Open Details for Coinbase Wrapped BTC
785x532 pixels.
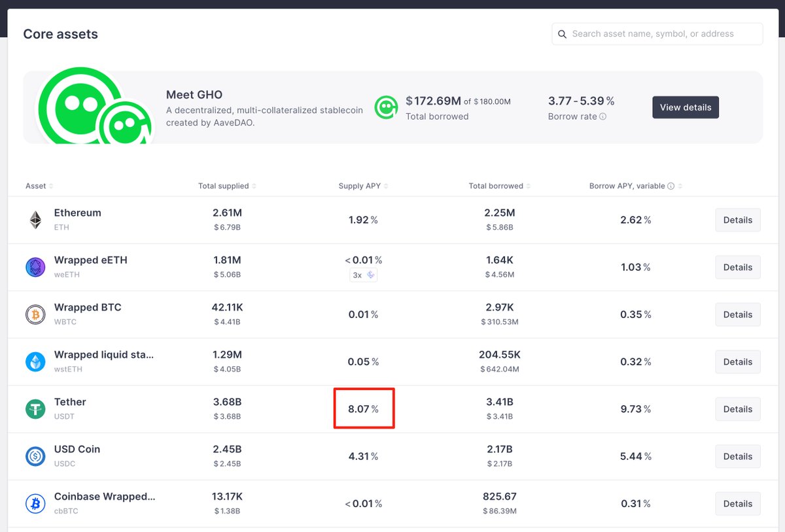tap(738, 504)
